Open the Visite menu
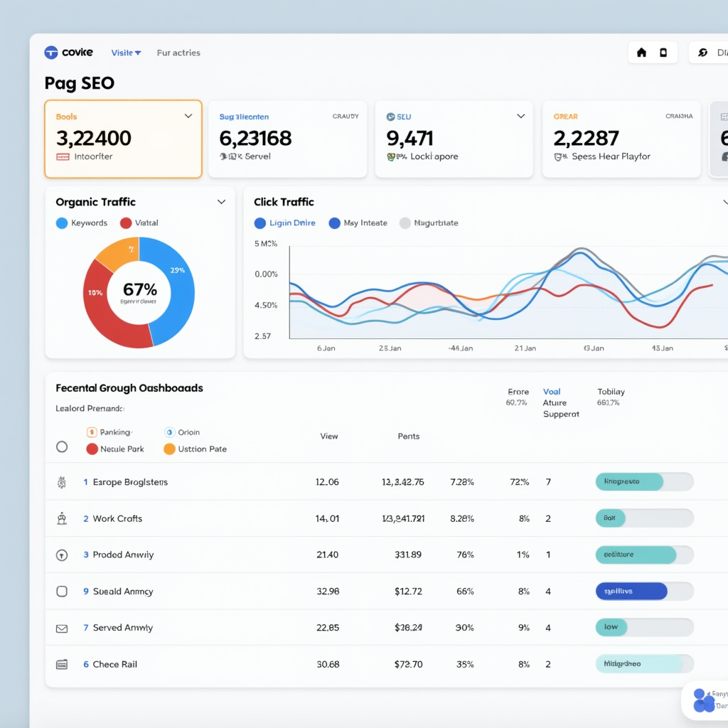728x728 pixels. coord(126,52)
